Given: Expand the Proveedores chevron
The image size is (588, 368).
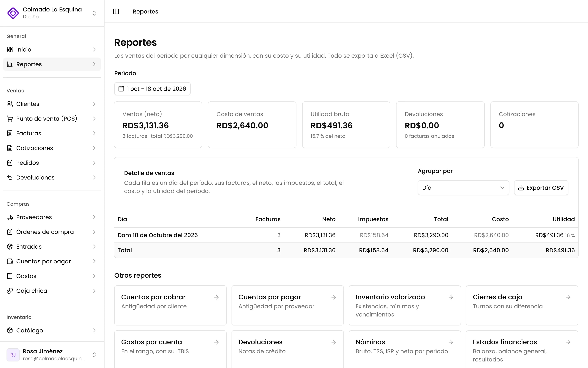Looking at the screenshot, I should click(x=94, y=217).
